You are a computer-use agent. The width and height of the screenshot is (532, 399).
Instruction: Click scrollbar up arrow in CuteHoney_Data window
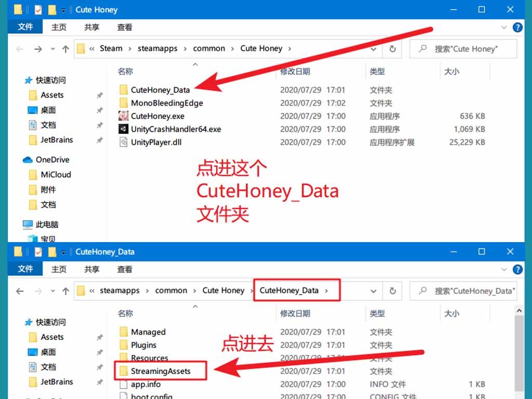pyautogui.click(x=519, y=311)
